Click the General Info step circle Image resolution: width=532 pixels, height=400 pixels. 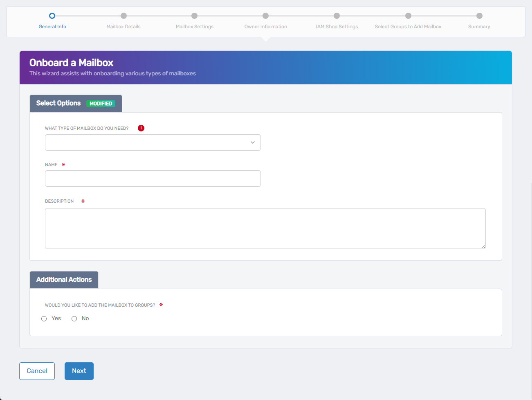pos(52,16)
